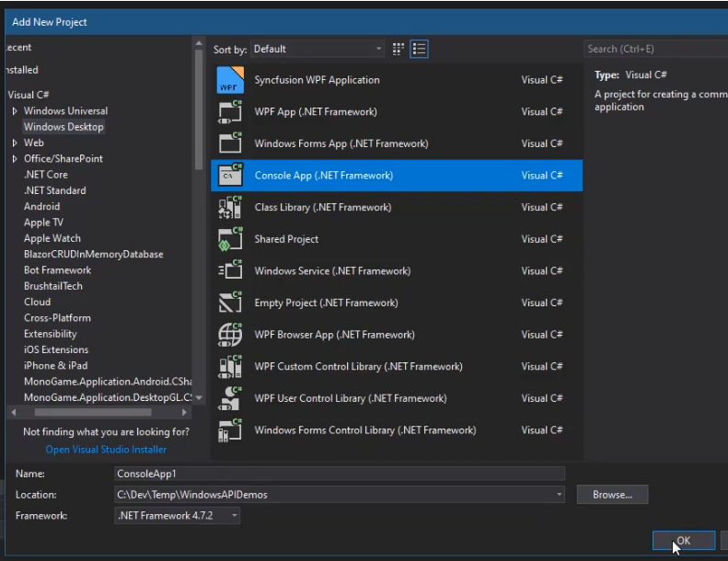Click the WPF Custom Control Library icon

click(x=230, y=367)
